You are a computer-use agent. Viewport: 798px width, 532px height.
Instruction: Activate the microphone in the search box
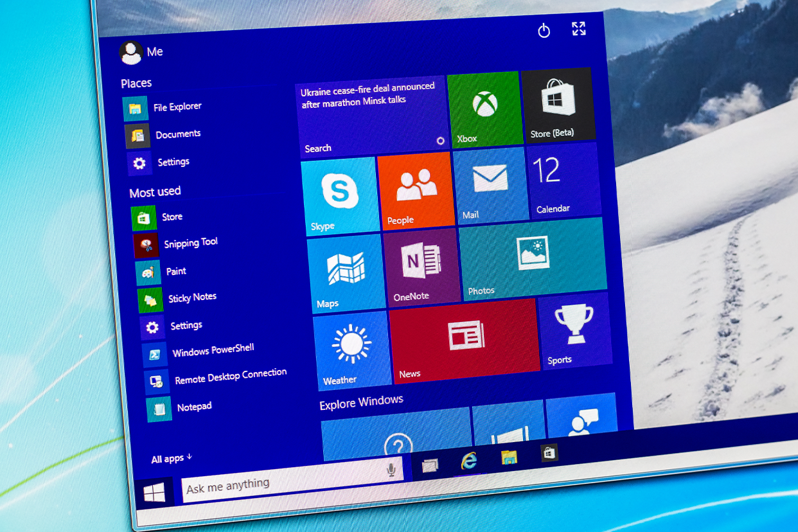[391, 470]
